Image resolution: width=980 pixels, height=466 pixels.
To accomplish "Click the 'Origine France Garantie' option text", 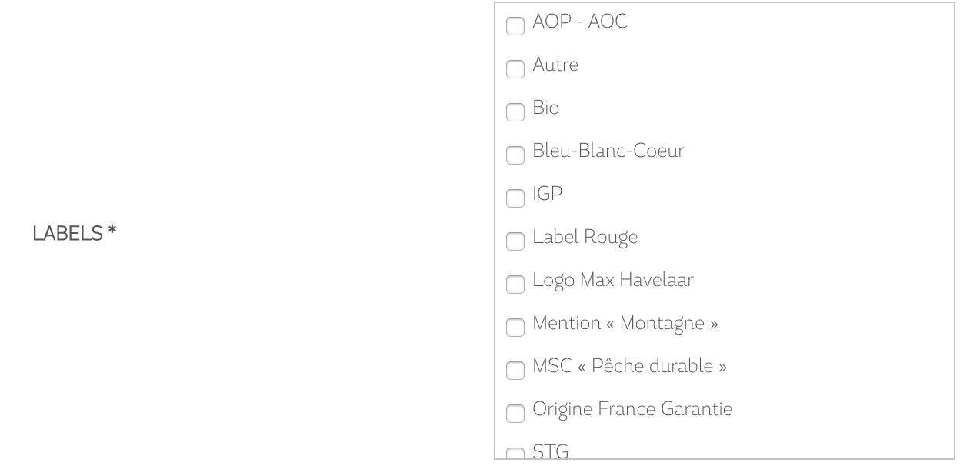I will [632, 409].
